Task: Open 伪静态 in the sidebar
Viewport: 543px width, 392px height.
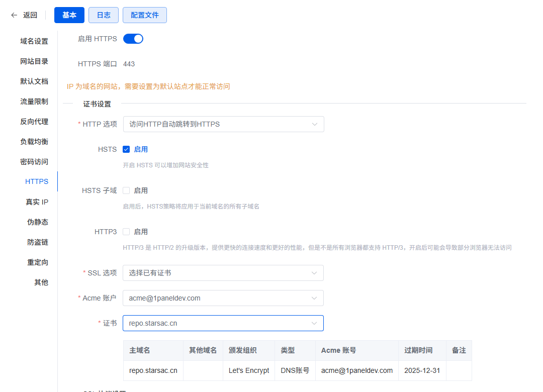Action: pyautogui.click(x=38, y=222)
